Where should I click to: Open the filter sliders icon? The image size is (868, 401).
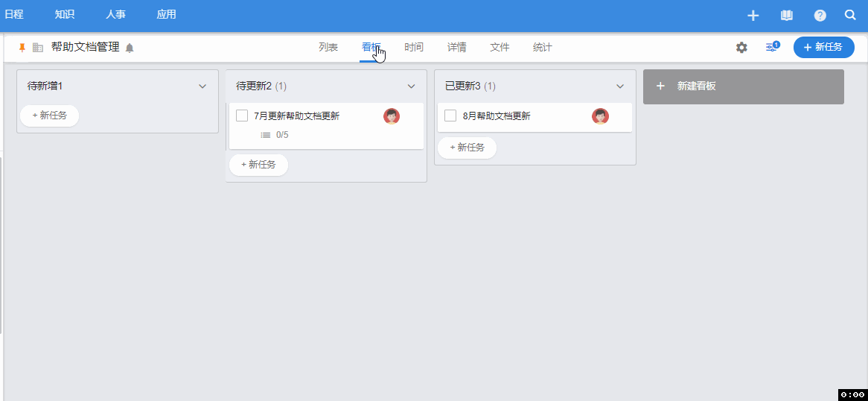(x=772, y=47)
